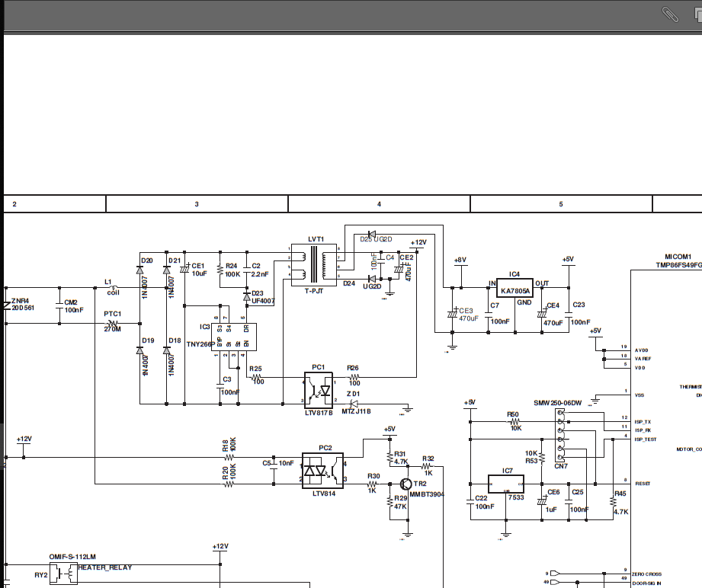Click the D19 diode label

[148, 341]
